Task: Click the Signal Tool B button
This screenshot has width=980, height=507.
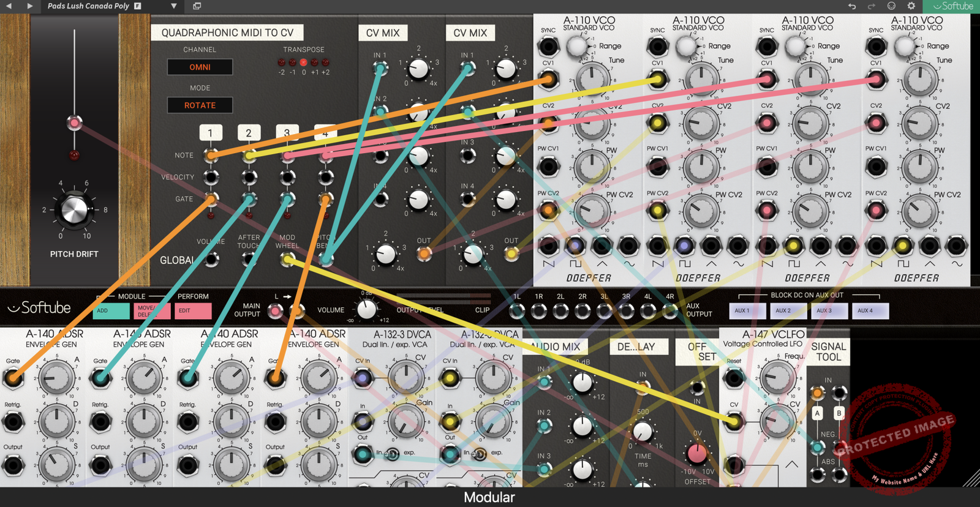Action: (x=839, y=413)
